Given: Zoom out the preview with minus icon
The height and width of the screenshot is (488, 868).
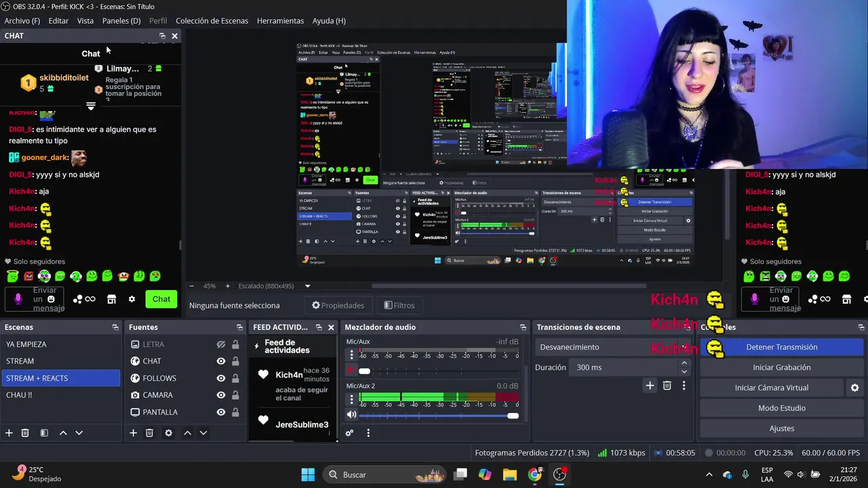Looking at the screenshot, I should point(192,286).
